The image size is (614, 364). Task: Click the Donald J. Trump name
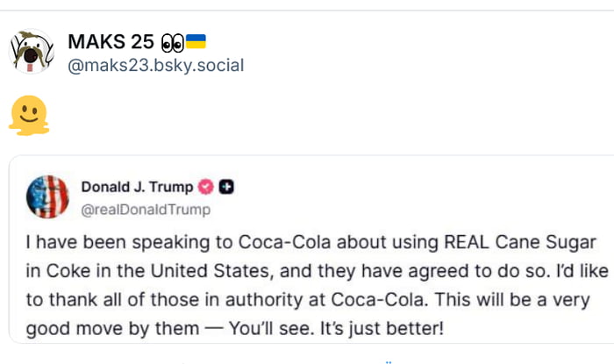[x=137, y=187]
